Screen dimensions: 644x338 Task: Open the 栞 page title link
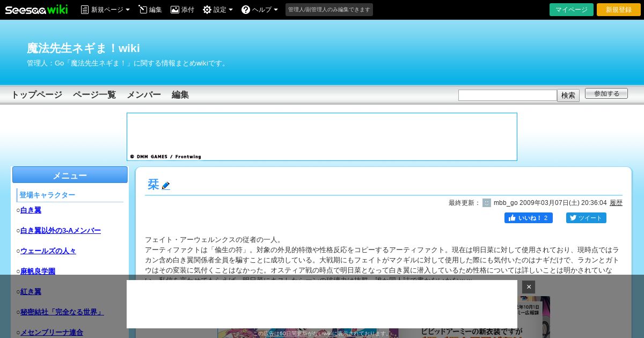[153, 185]
